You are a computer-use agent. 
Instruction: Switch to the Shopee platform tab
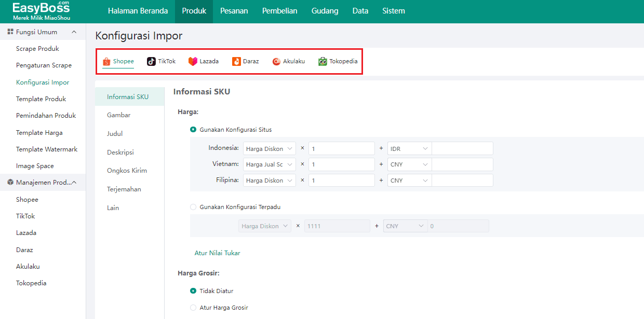(118, 61)
